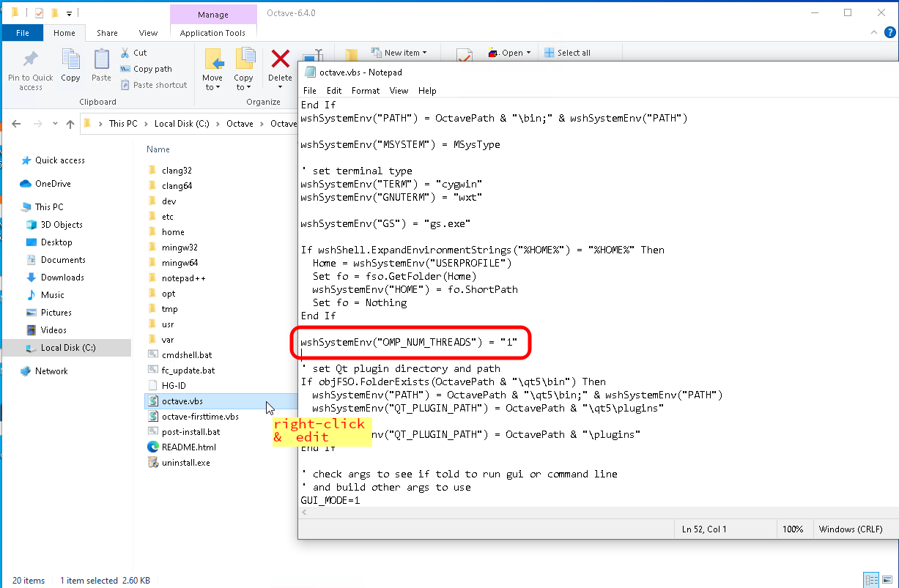899x588 pixels.
Task: Select Local Disk (C:) in navigation pane
Action: coord(67,348)
